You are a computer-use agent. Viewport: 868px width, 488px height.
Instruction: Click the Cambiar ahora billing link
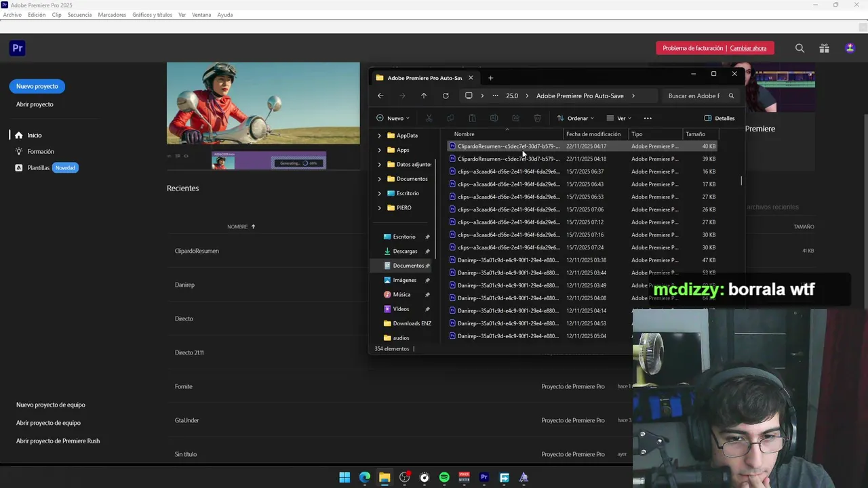pyautogui.click(x=748, y=48)
